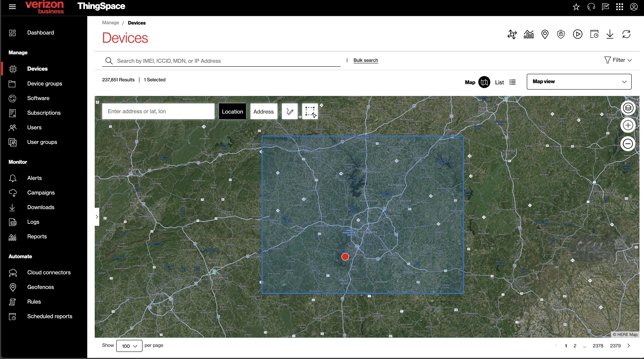Select the Address search button
Screen dimensions: 644x359
click(x=264, y=111)
